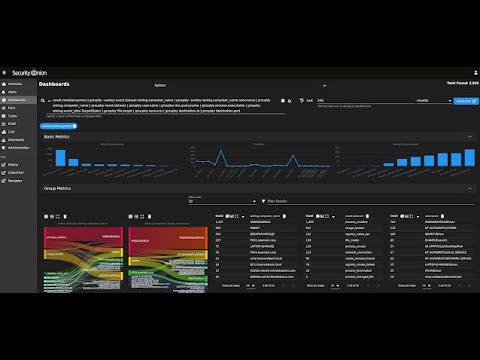Click the red process_creation sankey node
The height and width of the screenshot is (360, 480).
(x=45, y=237)
